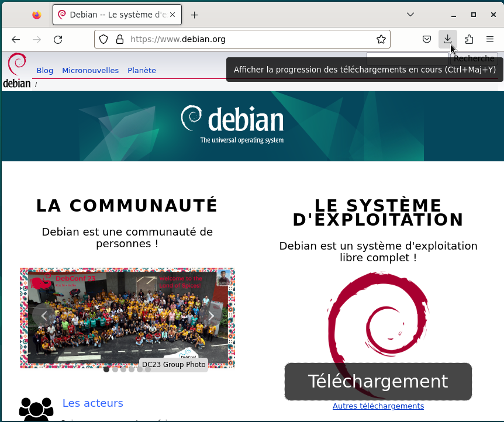Show next slide in the photo carousel
Image resolution: width=504 pixels, height=422 pixels.
point(211,316)
